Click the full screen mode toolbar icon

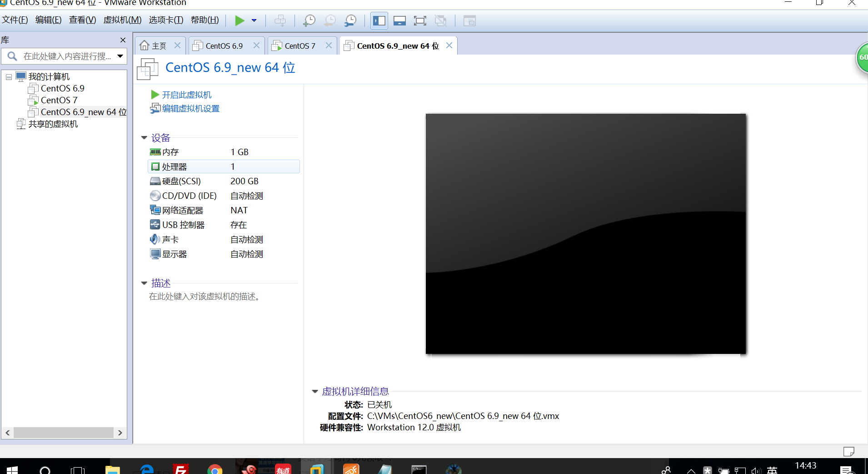420,20
